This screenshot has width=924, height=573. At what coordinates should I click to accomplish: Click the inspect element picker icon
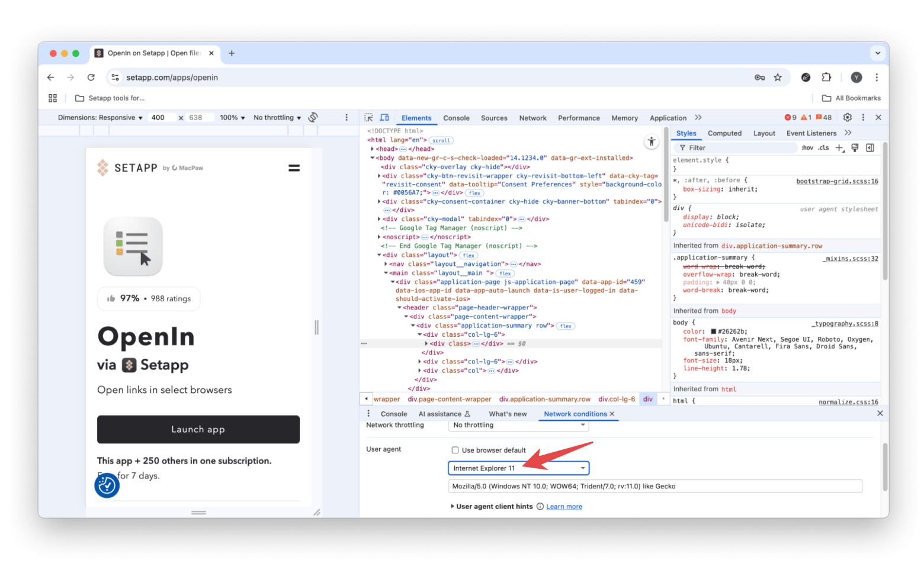368,118
